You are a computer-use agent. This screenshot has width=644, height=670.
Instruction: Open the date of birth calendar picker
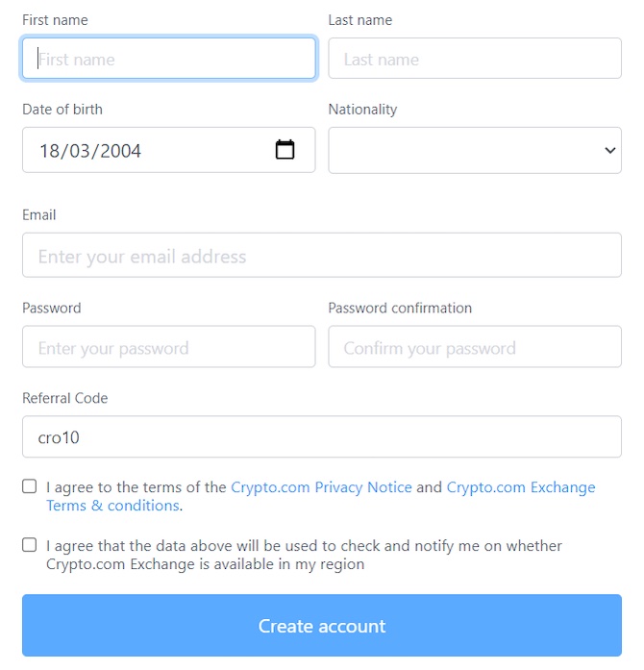(x=285, y=150)
